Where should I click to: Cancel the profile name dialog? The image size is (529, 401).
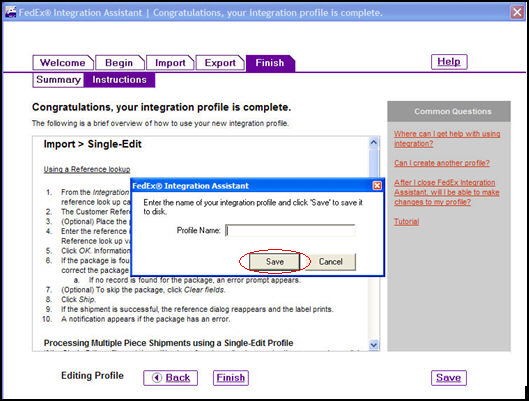point(331,262)
